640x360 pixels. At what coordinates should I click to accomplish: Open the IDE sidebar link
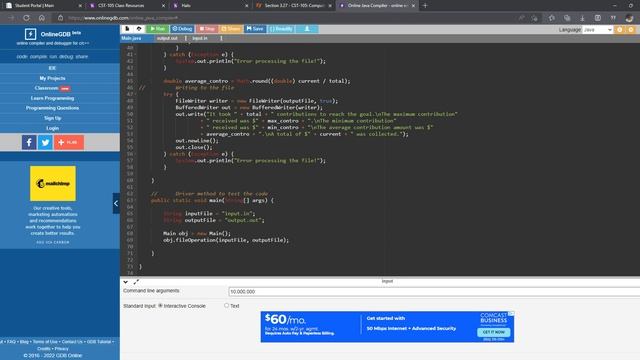coord(52,68)
